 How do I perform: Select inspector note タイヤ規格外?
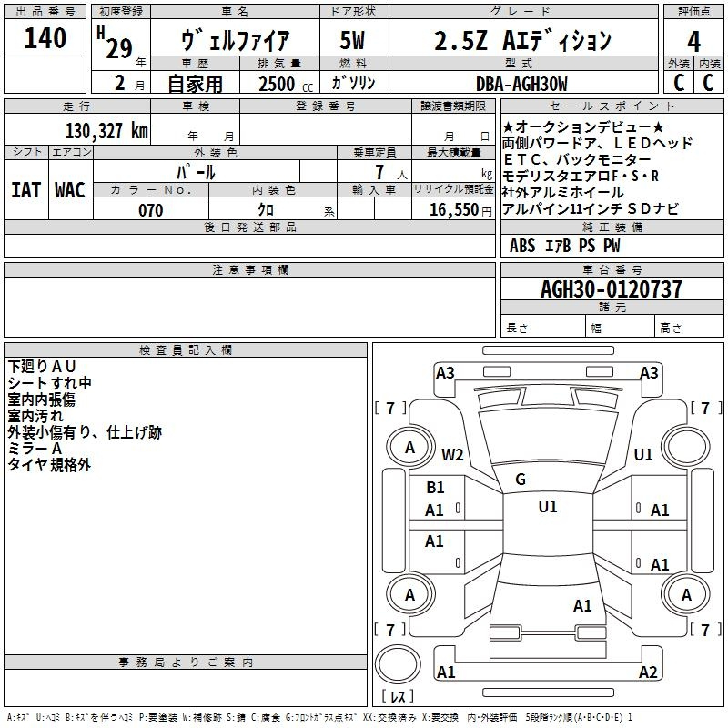[49, 465]
